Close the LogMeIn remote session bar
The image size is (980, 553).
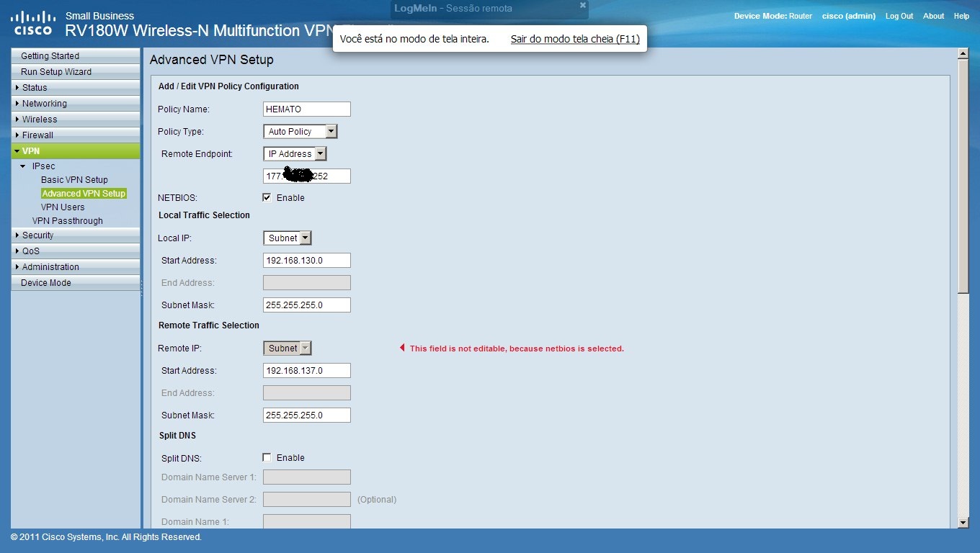tap(583, 5)
